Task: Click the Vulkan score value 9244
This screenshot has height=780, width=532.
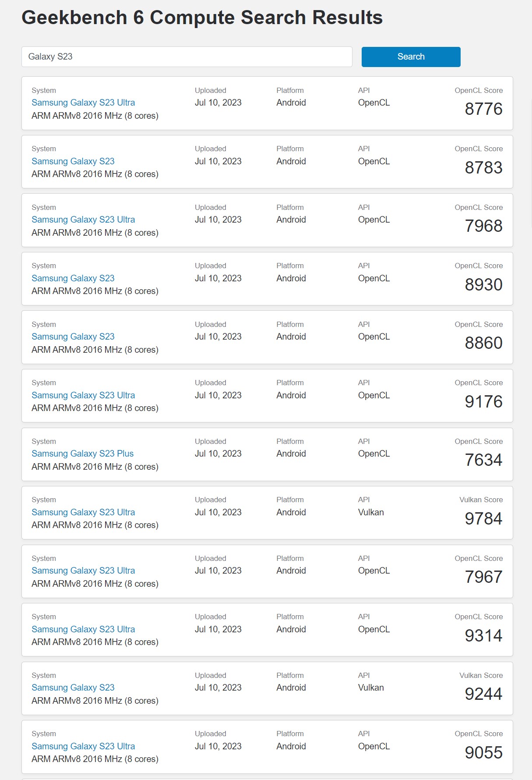Action: [x=483, y=694]
